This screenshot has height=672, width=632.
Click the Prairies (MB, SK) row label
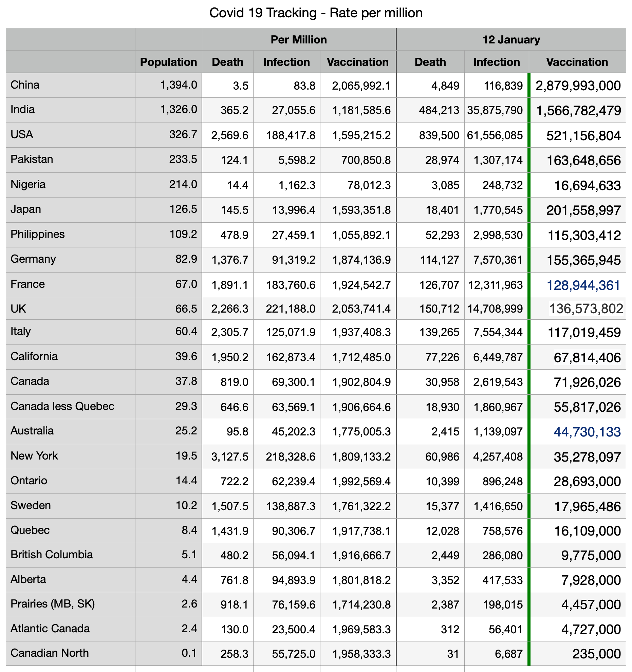click(x=53, y=604)
